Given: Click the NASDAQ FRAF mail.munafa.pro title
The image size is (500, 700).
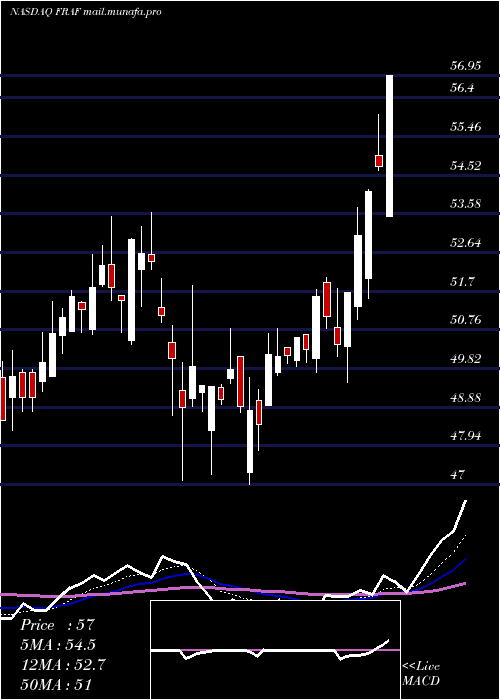Looking at the screenshot, I should tap(85, 12).
